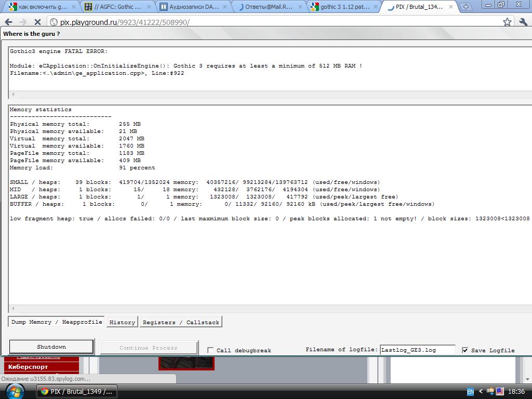Click the Dump Memory / Heapprofile button

pos(56,322)
